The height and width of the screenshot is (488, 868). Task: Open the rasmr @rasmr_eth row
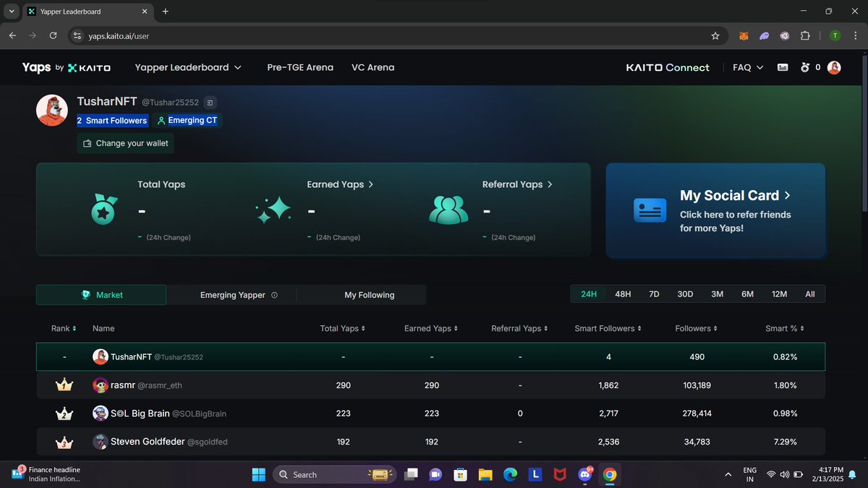pyautogui.click(x=430, y=385)
